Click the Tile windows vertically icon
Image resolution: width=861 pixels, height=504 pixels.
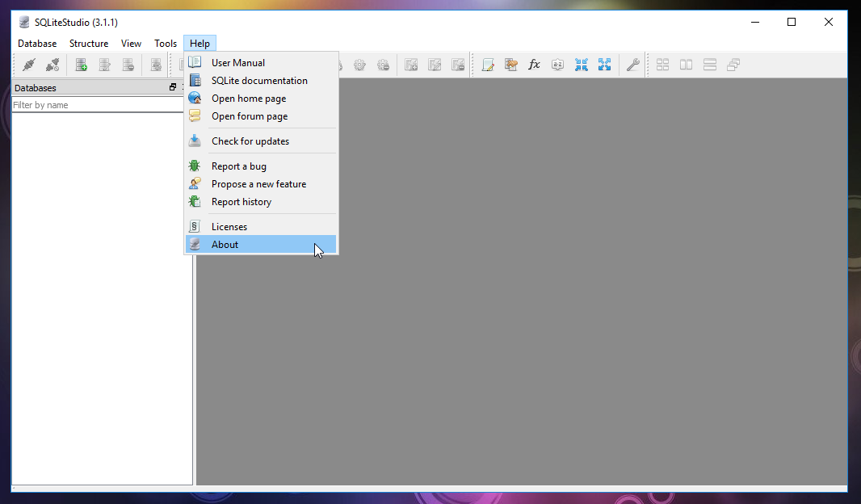(687, 65)
